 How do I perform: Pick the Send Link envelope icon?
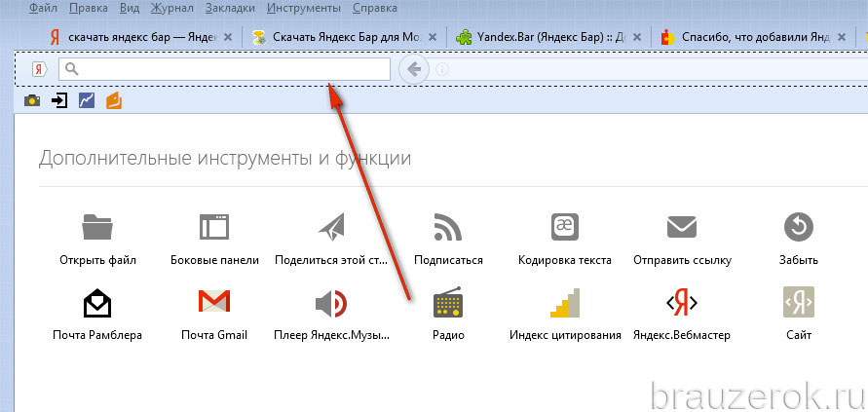pyautogui.click(x=682, y=227)
